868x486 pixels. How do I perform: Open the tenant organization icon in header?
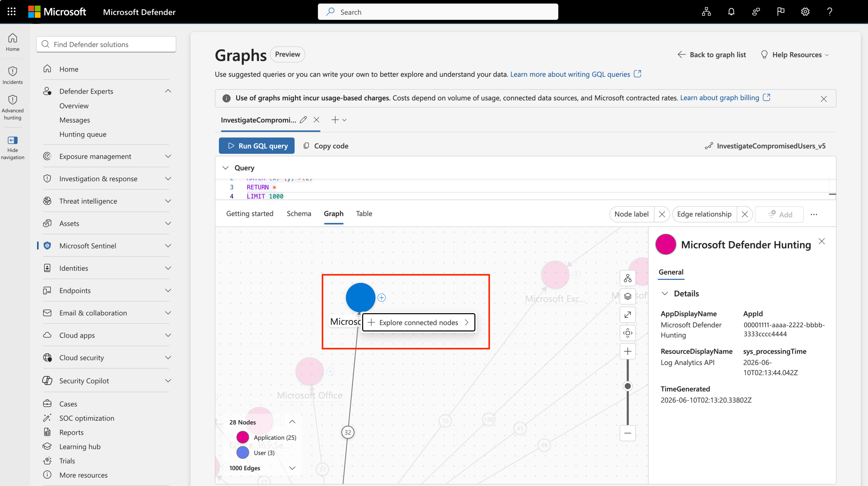tap(706, 12)
